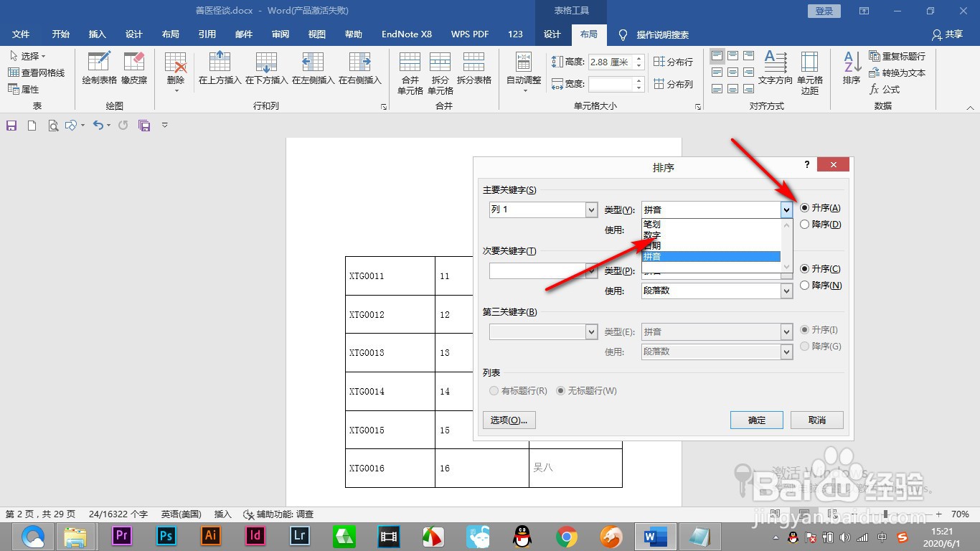Open the EndNote X8 tab
Viewport: 980px width, 551px height.
pos(407,34)
